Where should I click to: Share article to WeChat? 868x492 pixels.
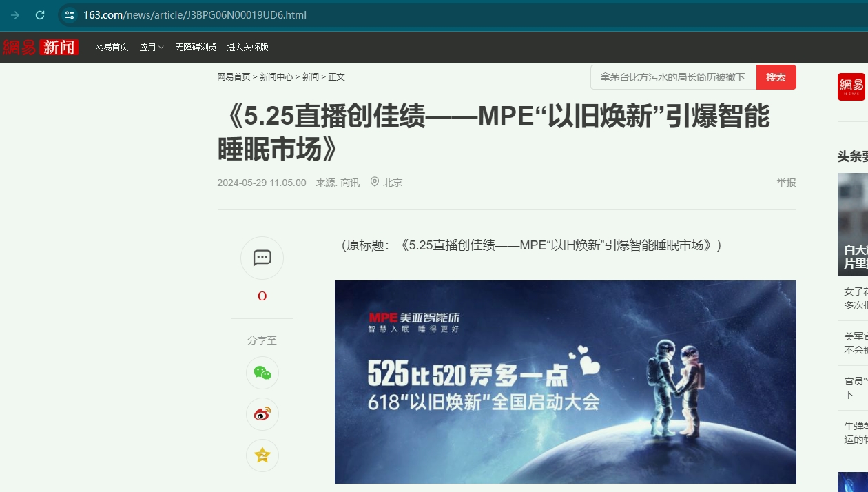point(262,373)
